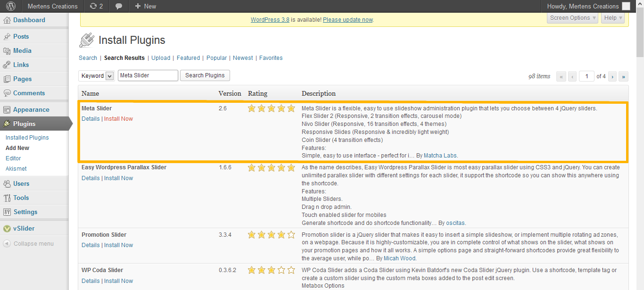Open the Keyword search type dropdown
The height and width of the screenshot is (290, 644).
(97, 75)
